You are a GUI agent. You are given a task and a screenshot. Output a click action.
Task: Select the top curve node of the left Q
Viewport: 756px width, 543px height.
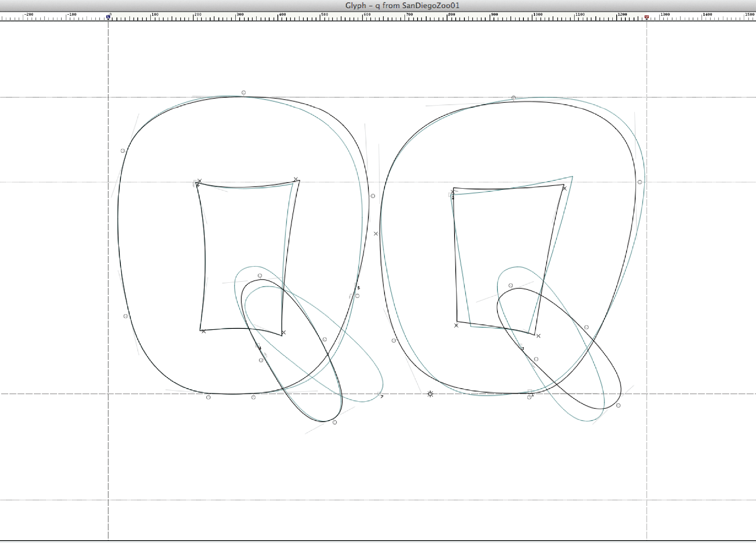coord(244,93)
